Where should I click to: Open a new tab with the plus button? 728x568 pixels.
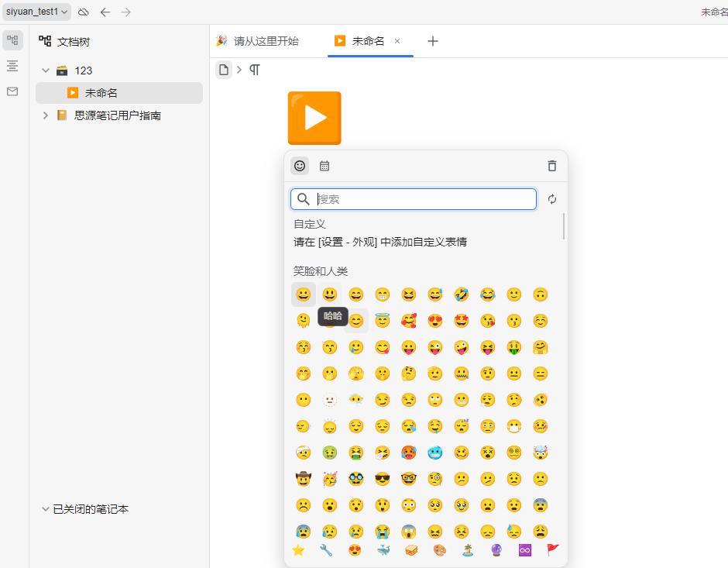[x=433, y=41]
